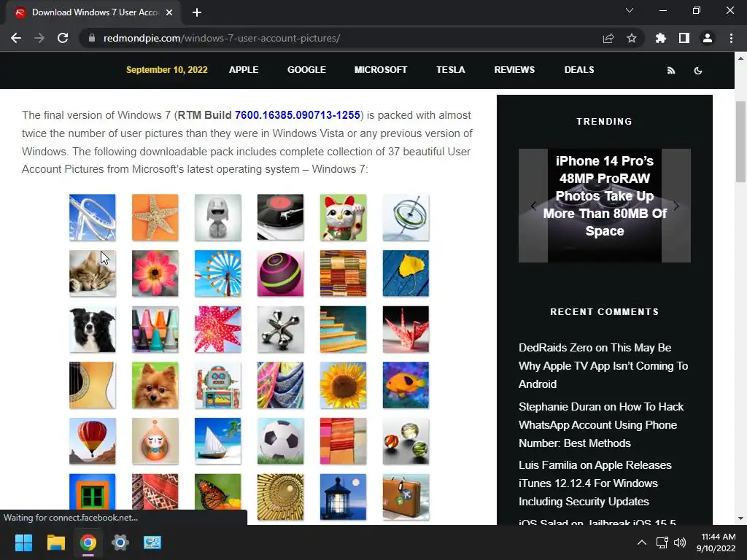
Task: Open Chrome three-dot menu
Action: pos(731,38)
